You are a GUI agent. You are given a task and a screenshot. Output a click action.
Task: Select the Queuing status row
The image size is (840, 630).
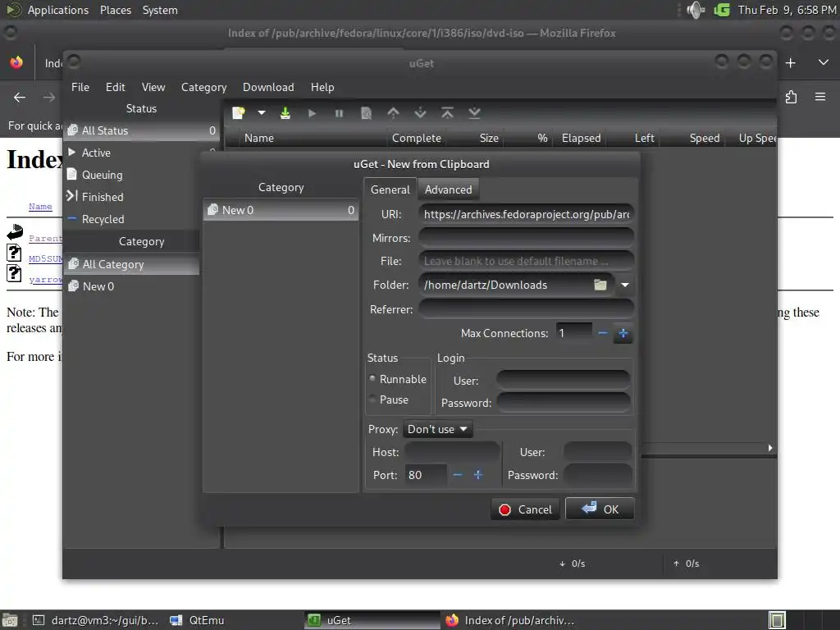coord(132,176)
